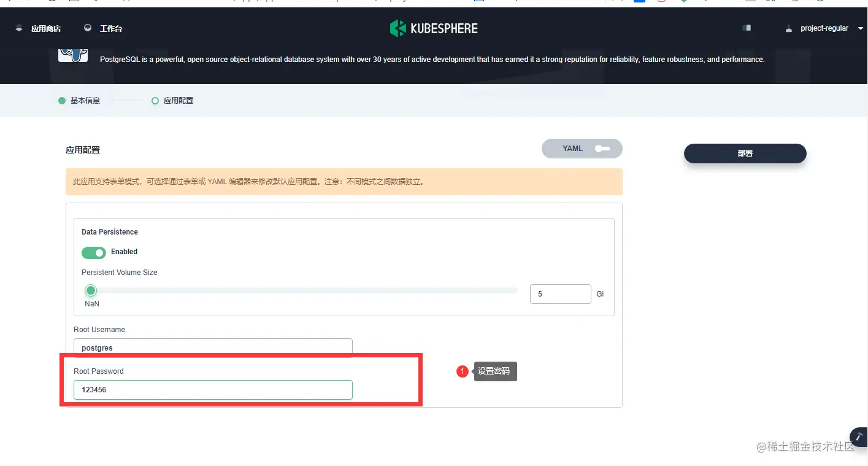Click the Persistent Volume Size label
The width and height of the screenshot is (868, 466).
click(x=120, y=273)
